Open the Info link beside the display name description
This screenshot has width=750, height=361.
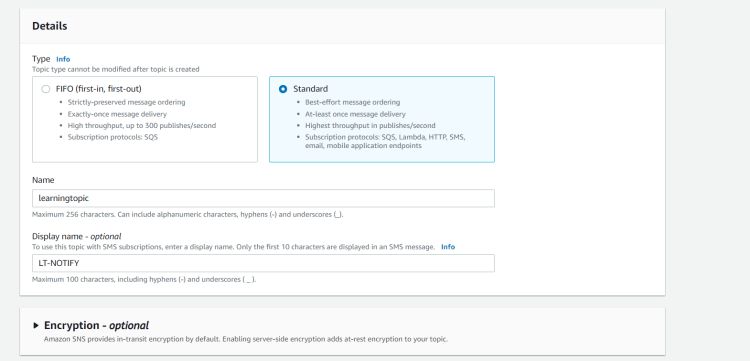click(448, 247)
